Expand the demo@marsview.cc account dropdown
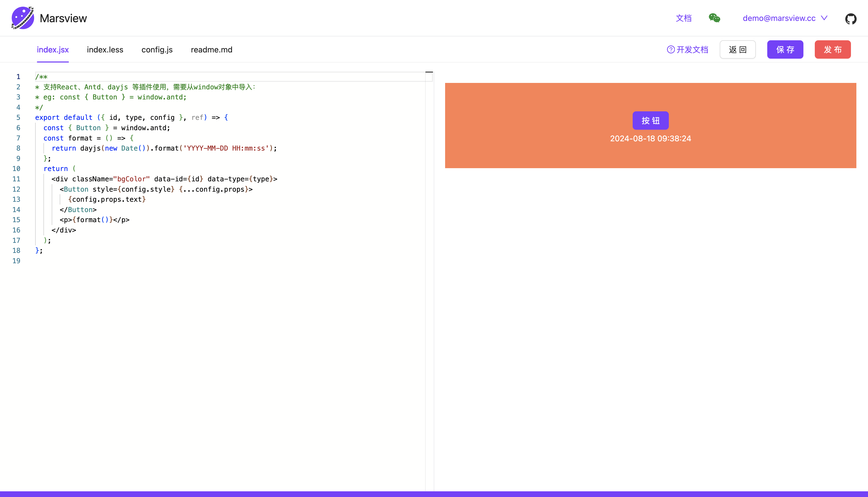 [x=779, y=18]
